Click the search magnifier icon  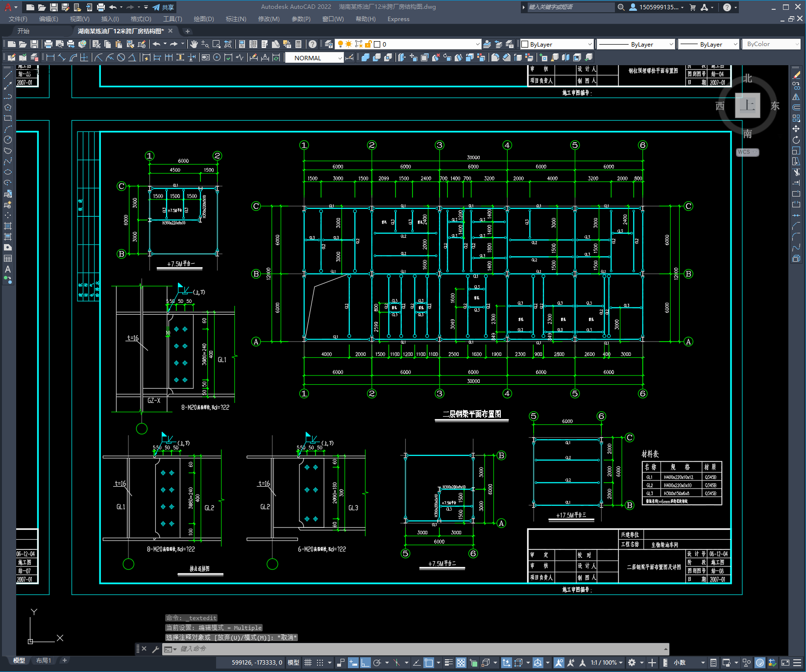[621, 7]
